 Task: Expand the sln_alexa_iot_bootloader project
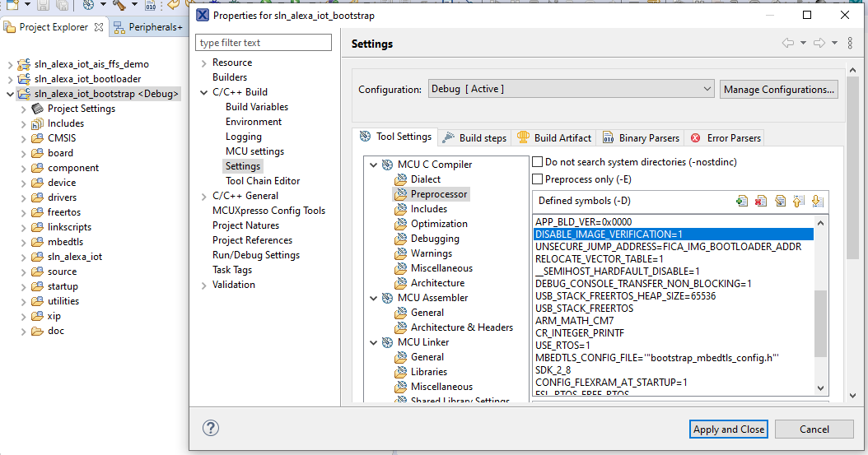pos(11,79)
